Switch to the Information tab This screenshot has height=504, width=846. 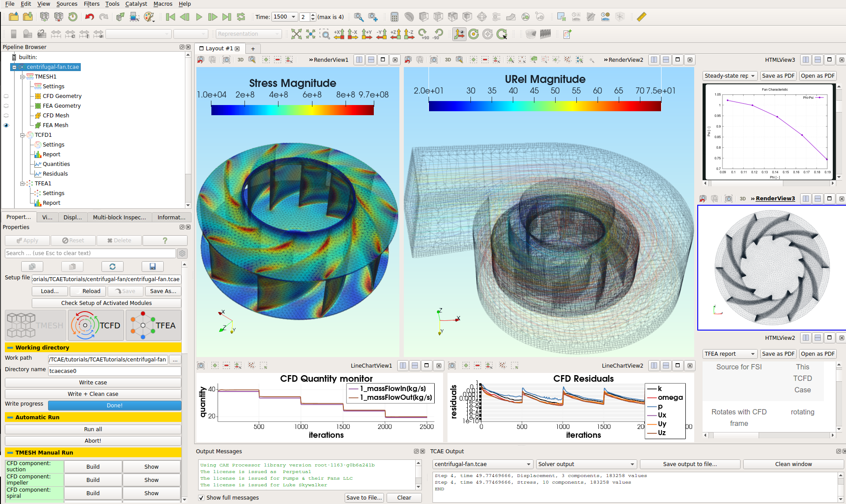[x=171, y=217]
